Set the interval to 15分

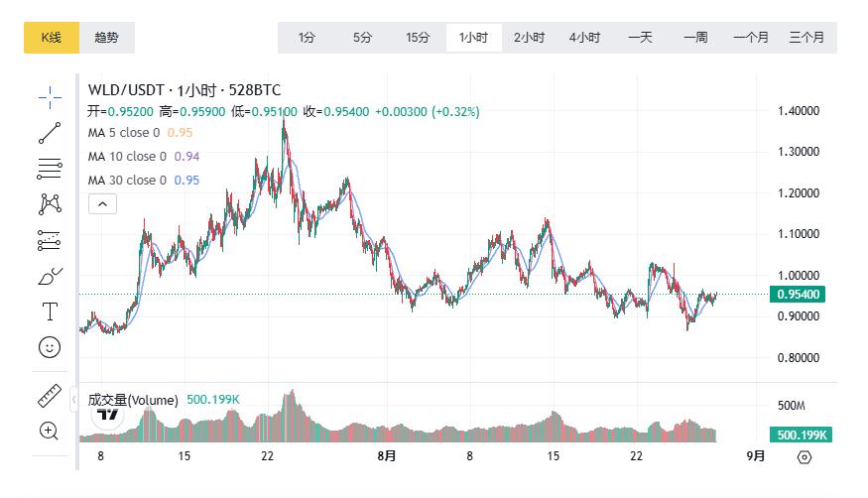(418, 38)
